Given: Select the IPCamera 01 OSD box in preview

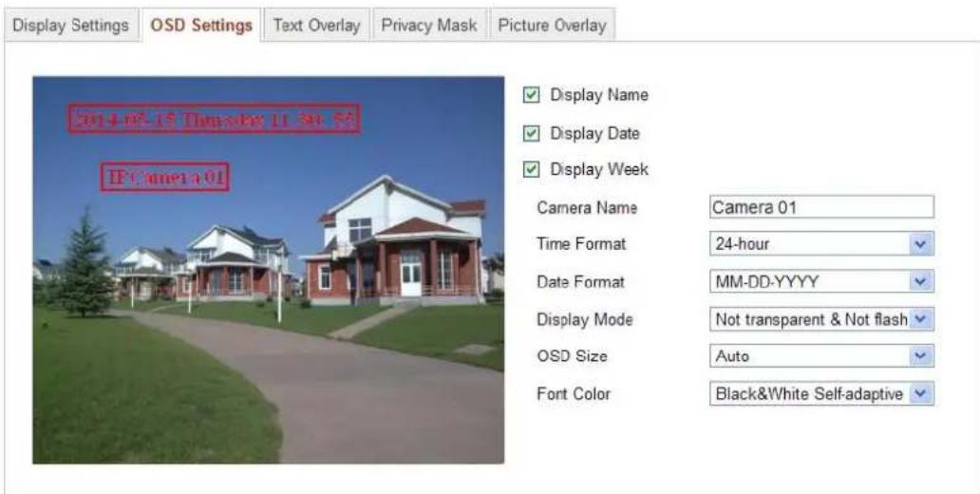Looking at the screenshot, I should 165,177.
